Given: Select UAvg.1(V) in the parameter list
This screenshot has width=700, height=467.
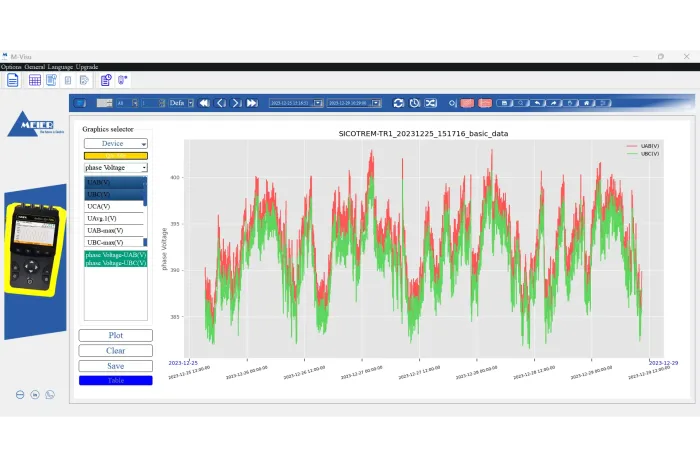Looking at the screenshot, I should pos(114,218).
